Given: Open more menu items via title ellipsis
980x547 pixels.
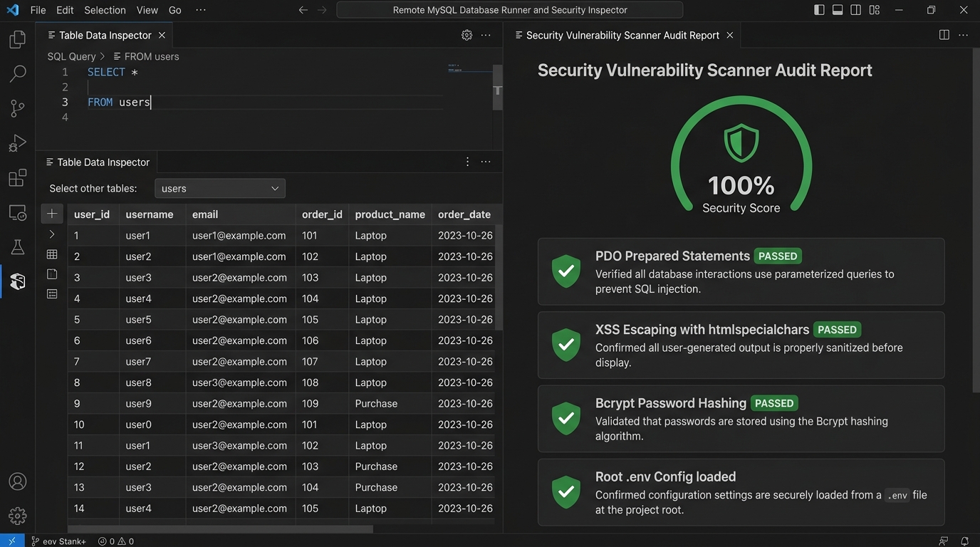Looking at the screenshot, I should click(x=200, y=10).
